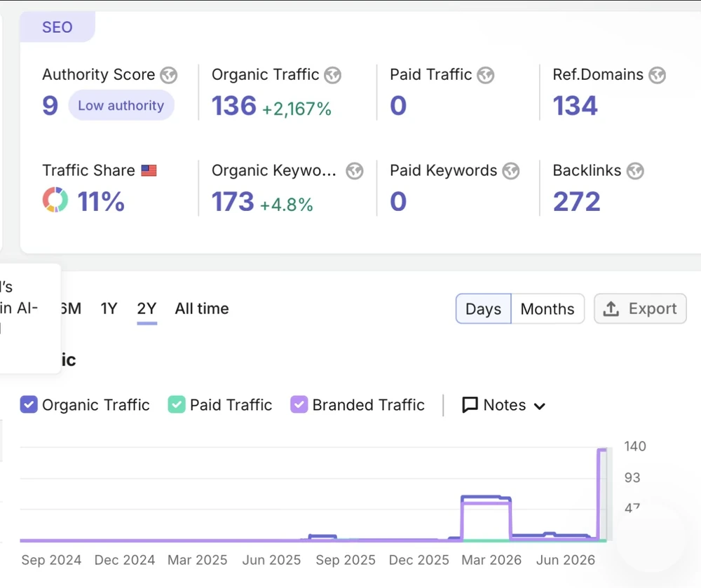Click the globe icon beside Backlinks
The image size is (701, 588).
635,171
